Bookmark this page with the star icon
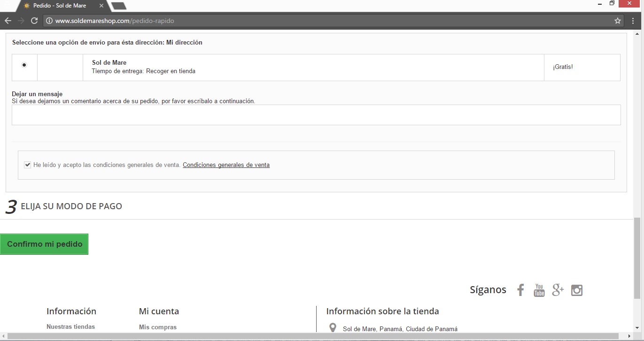 tap(618, 21)
